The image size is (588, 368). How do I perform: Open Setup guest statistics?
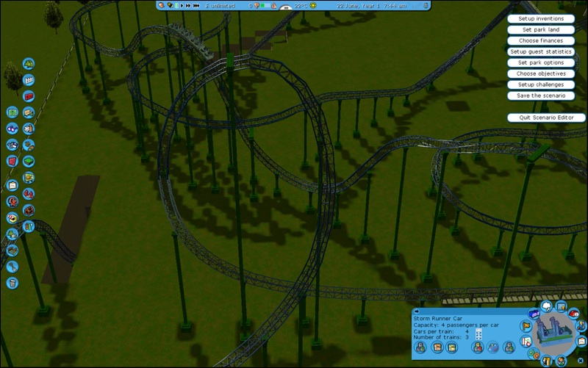(x=541, y=51)
